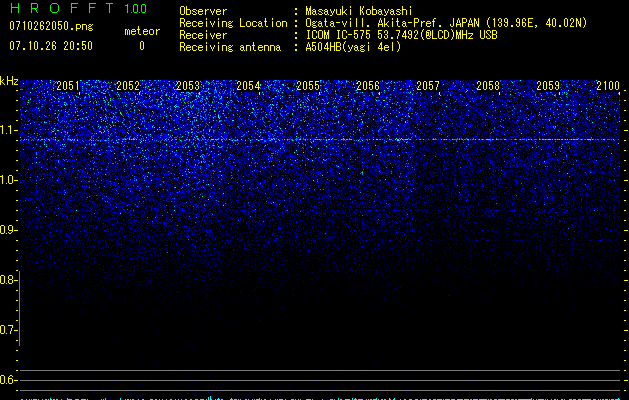Click the HROFFT 1.0.0 title text
The width and height of the screenshot is (629, 400).
coord(78,8)
